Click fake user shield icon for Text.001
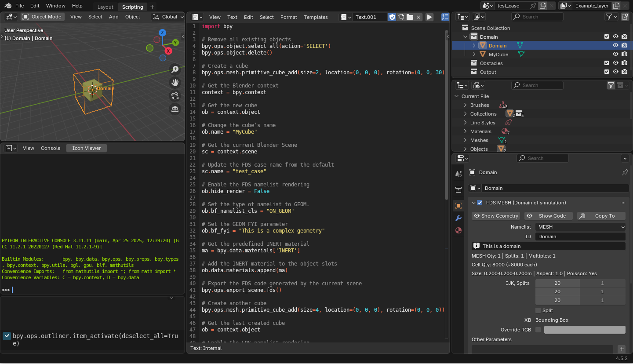 [392, 17]
